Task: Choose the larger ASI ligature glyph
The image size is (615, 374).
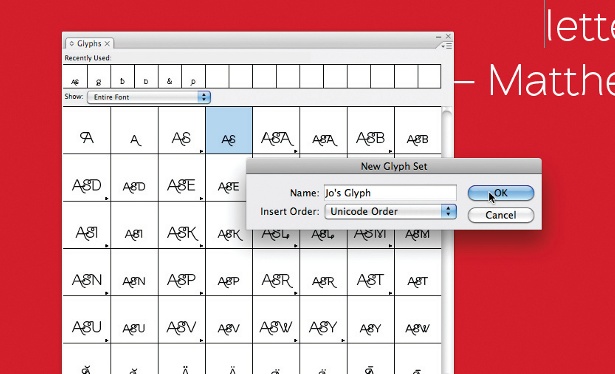Action: [87, 225]
